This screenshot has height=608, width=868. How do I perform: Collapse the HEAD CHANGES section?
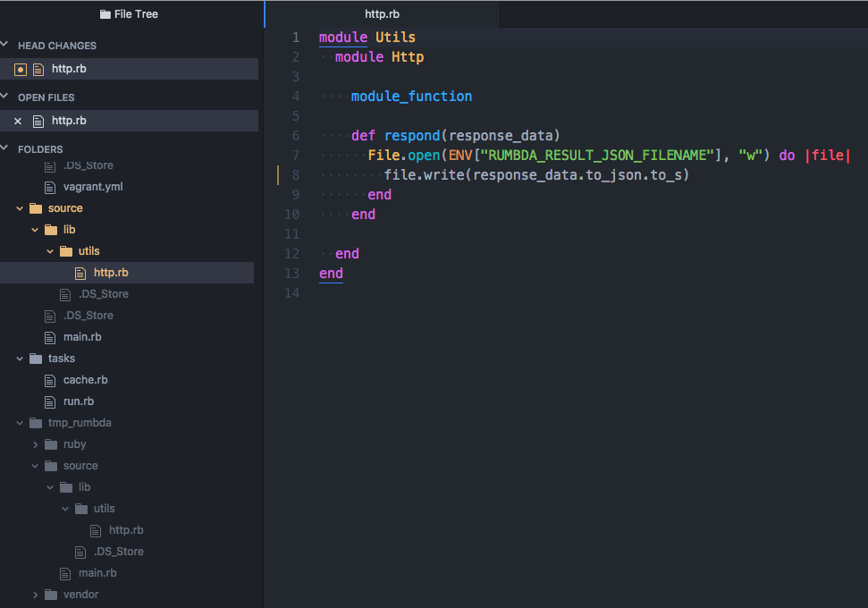(4, 44)
